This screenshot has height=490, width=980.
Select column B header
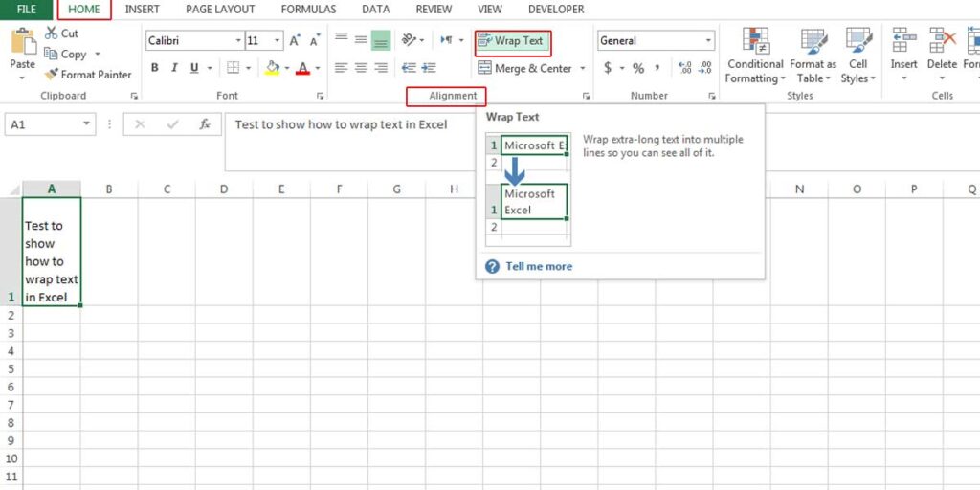[109, 189]
